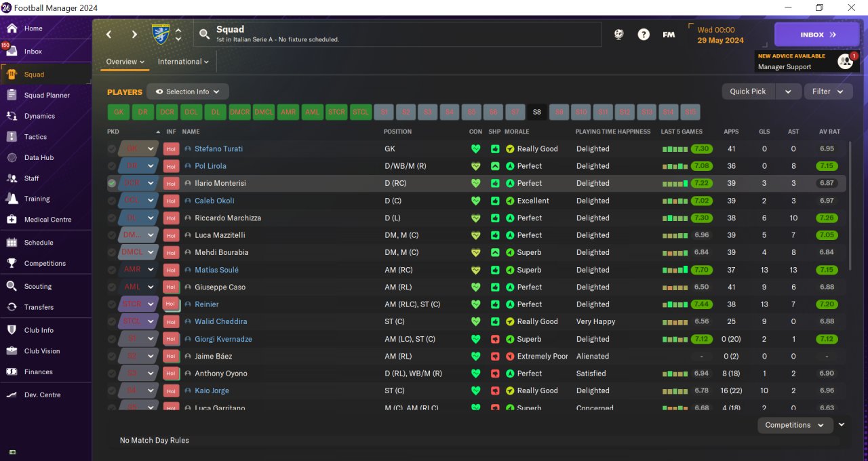Image resolution: width=868 pixels, height=461 pixels.
Task: Open the Staff sidebar icon
Action: click(x=12, y=178)
